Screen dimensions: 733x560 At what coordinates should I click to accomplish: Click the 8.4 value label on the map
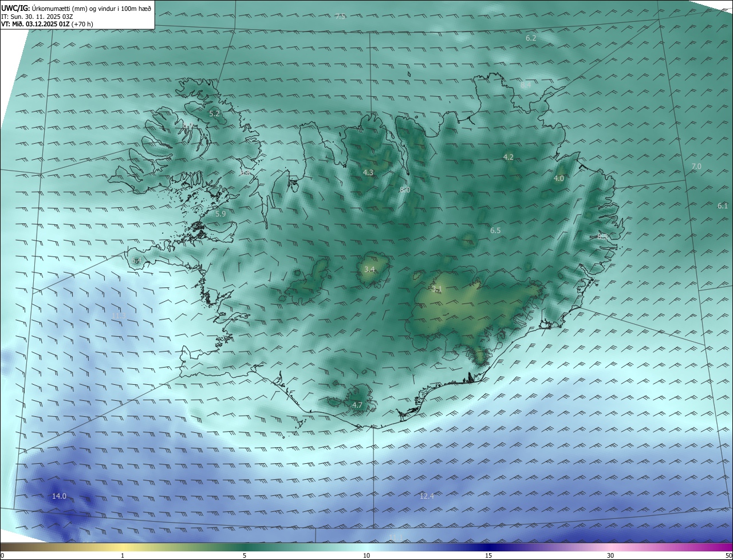coord(526,85)
